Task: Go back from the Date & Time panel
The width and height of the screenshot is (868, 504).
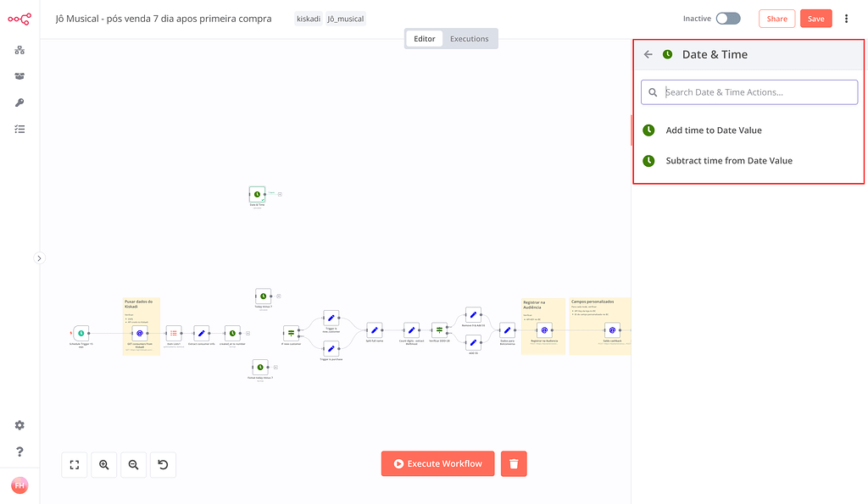Action: pyautogui.click(x=648, y=53)
